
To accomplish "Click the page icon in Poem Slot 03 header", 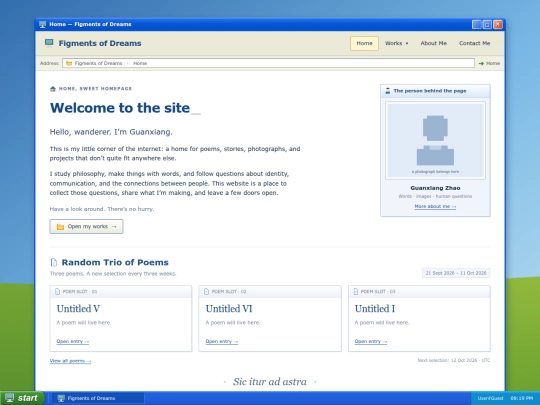I will [x=356, y=292].
